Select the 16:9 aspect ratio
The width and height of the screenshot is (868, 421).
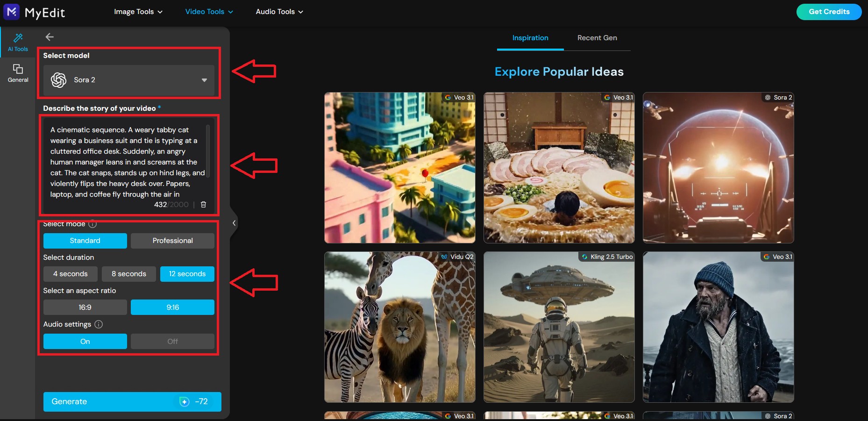click(x=85, y=307)
